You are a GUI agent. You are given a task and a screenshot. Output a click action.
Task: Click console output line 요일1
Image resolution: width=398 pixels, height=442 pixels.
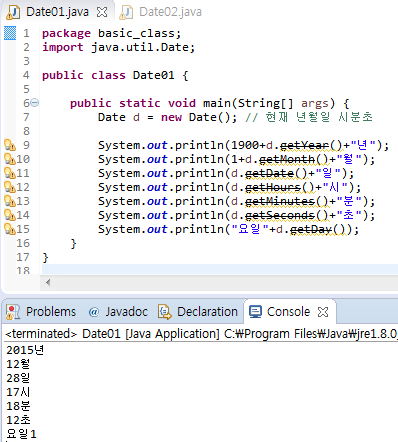[x=21, y=434]
